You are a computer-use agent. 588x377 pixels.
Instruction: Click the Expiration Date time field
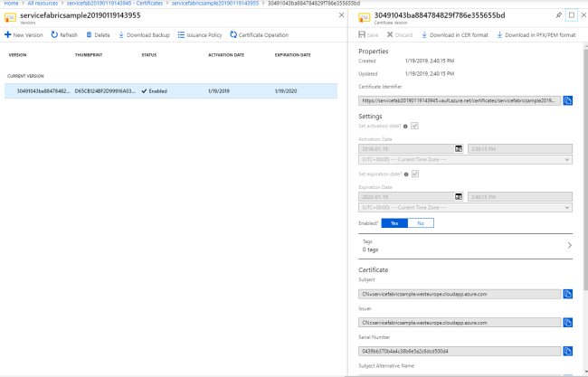pos(520,197)
